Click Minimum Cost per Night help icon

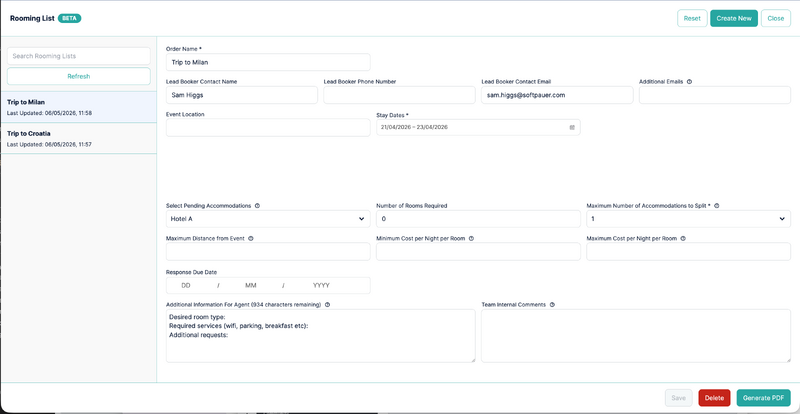[x=471, y=238]
